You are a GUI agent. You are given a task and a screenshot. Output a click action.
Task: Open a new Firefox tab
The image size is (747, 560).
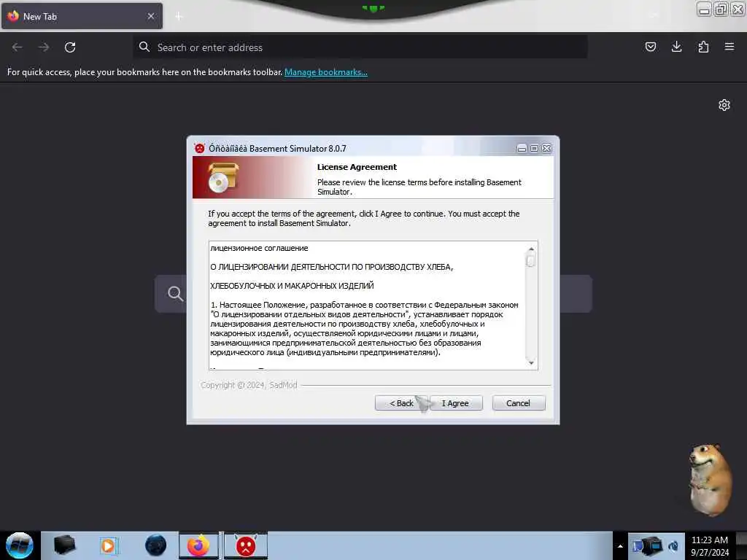179,17
